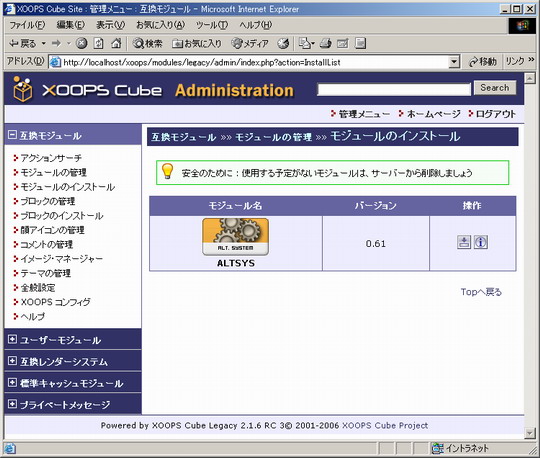Click the Edit page toolbar icon
540x458 pixels.
pyautogui.click(x=343, y=43)
